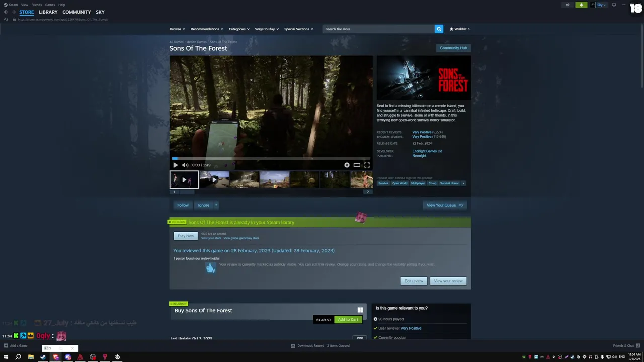Go back with the navigation arrow

(x=6, y=12)
